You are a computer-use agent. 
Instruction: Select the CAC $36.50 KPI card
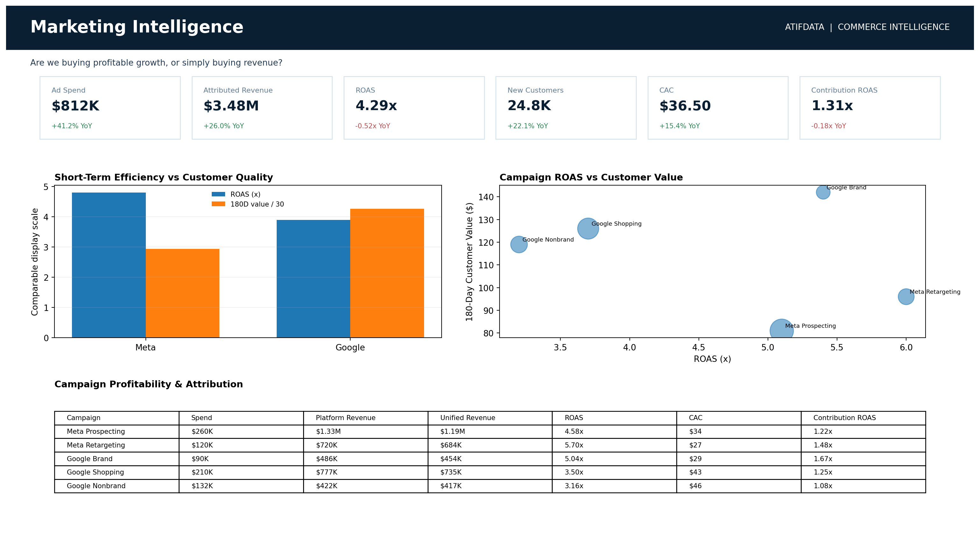tap(718, 108)
